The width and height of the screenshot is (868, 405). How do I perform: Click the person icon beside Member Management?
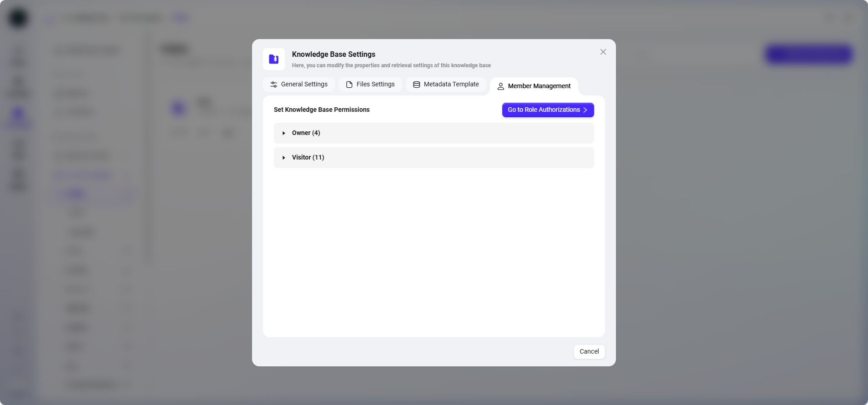click(500, 86)
